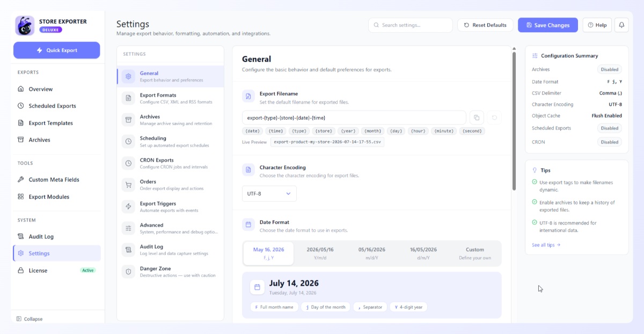Click the Reset Defaults button
This screenshot has width=644, height=334.
point(485,25)
